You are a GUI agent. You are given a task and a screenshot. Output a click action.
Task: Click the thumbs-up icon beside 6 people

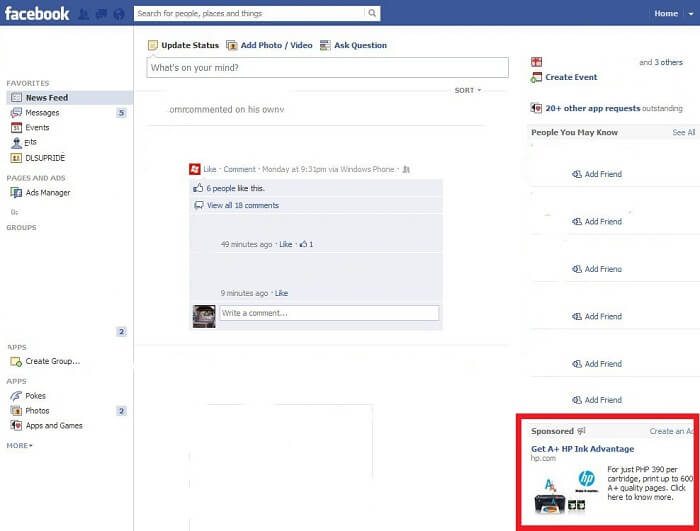[x=198, y=188]
